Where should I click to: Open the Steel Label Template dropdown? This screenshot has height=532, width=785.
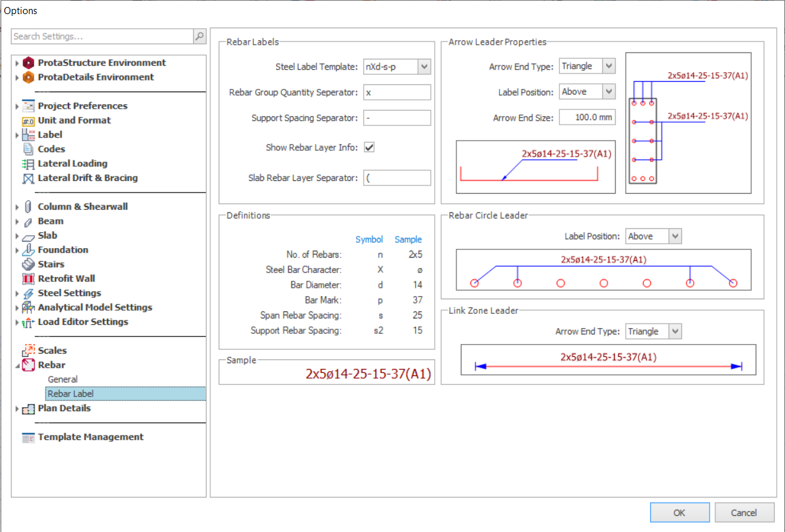(424, 66)
